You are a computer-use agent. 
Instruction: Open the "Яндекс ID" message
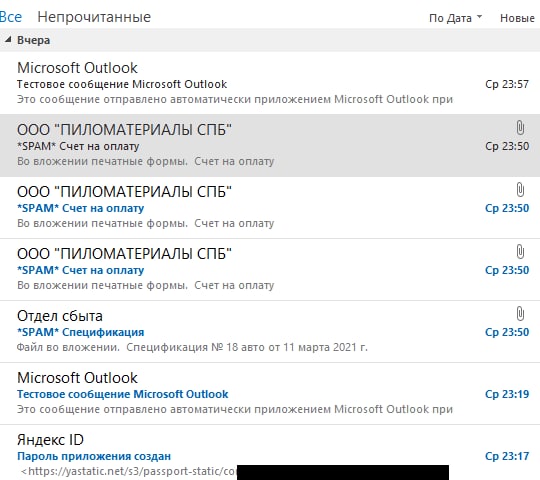[270, 452]
